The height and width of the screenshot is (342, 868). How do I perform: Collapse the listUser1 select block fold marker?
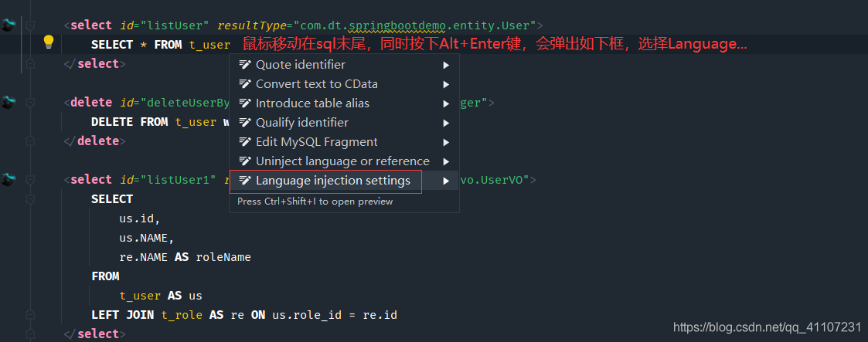pyautogui.click(x=30, y=180)
